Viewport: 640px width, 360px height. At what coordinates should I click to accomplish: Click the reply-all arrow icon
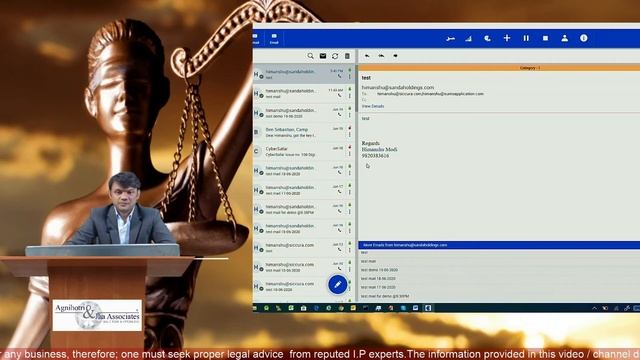click(381, 56)
